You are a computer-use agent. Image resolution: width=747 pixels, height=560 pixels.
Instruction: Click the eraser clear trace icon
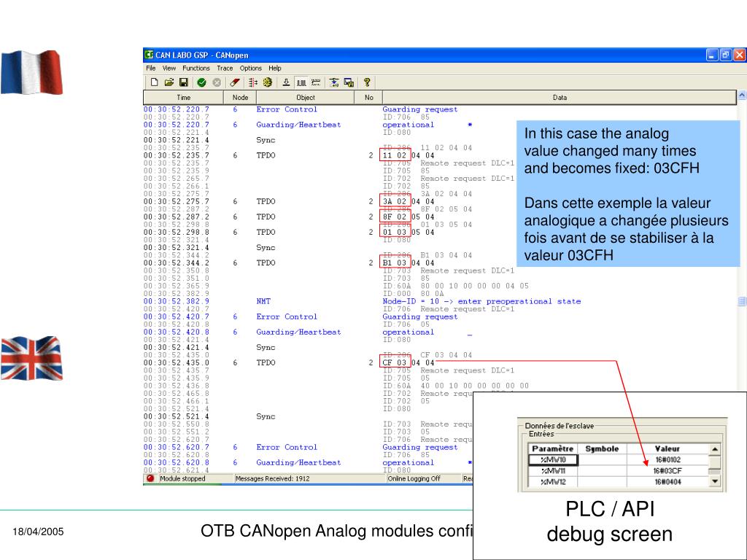coord(235,82)
